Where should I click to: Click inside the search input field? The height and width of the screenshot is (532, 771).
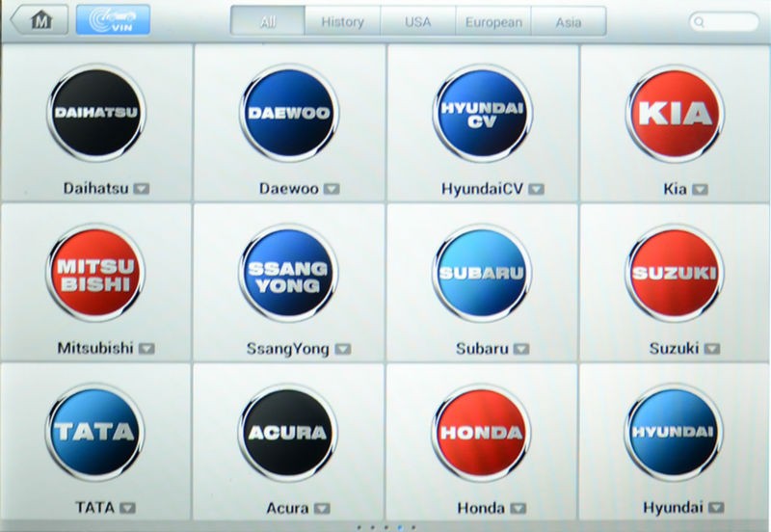coord(724,22)
